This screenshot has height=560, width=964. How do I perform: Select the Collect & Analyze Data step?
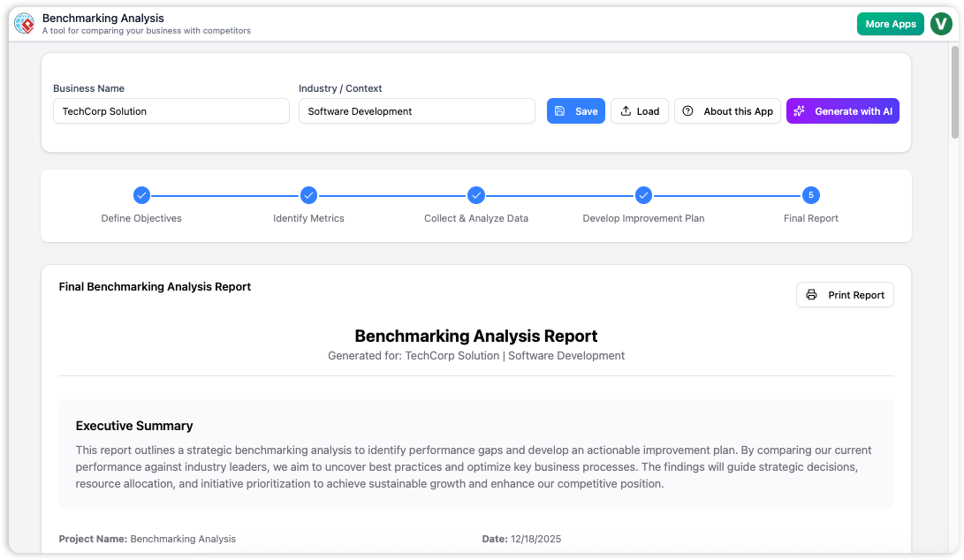tap(476, 195)
